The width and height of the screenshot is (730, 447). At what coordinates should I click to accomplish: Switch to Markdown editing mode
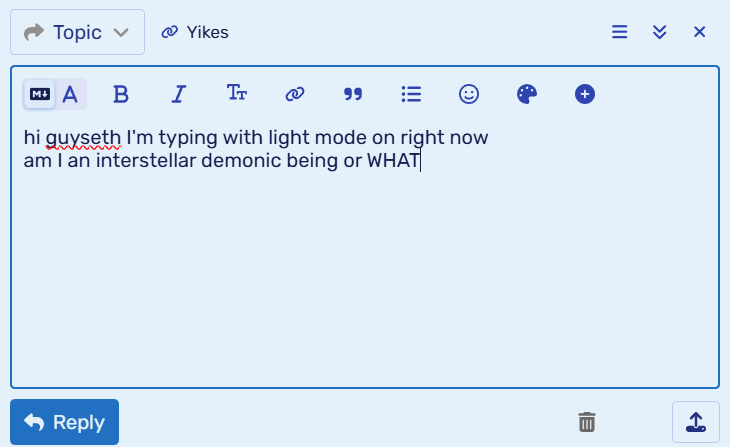click(x=40, y=94)
